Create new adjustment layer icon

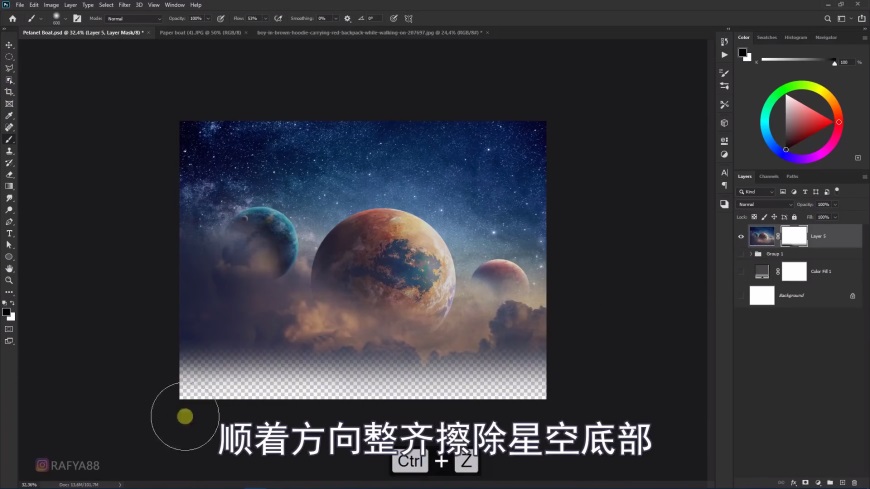818,483
